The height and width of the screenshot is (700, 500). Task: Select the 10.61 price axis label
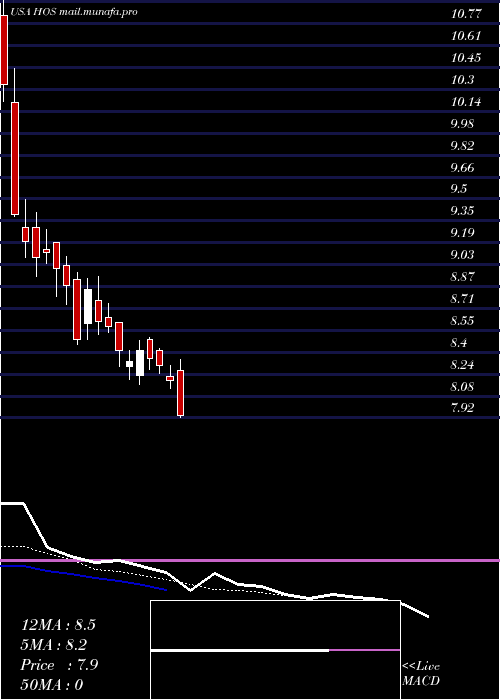tap(466, 36)
